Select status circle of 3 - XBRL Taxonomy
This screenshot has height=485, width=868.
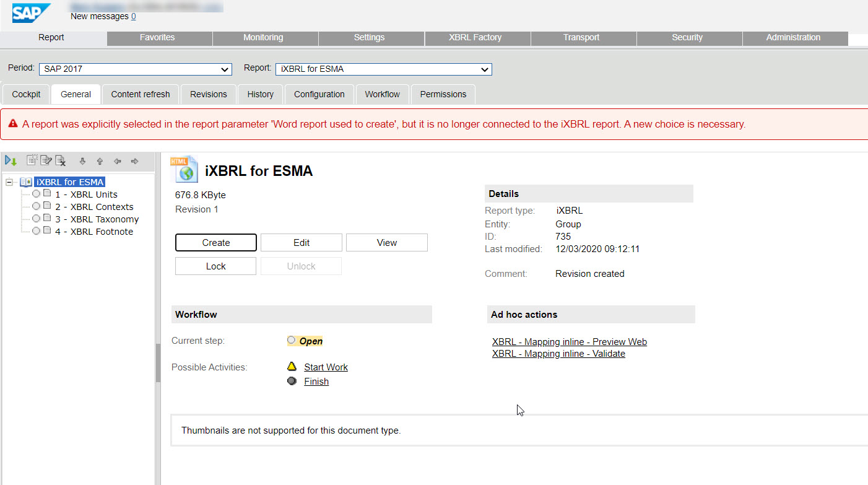(37, 219)
